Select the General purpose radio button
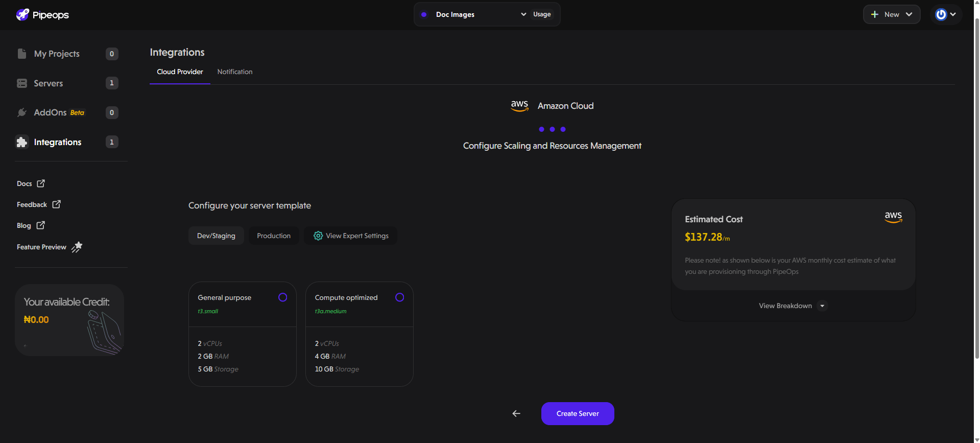 (x=282, y=297)
